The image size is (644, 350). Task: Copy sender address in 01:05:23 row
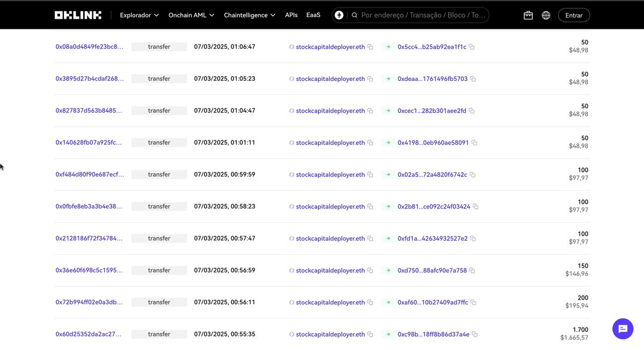click(370, 79)
